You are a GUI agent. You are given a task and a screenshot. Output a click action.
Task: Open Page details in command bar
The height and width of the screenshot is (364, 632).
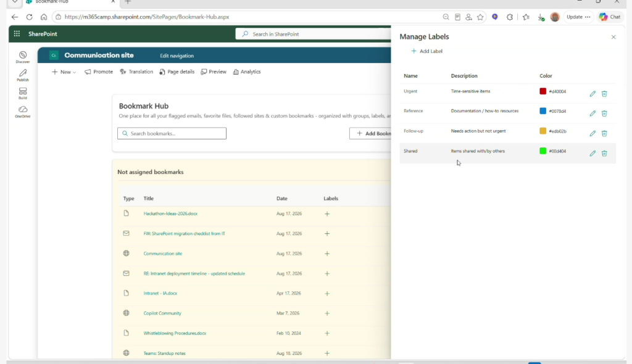point(177,72)
